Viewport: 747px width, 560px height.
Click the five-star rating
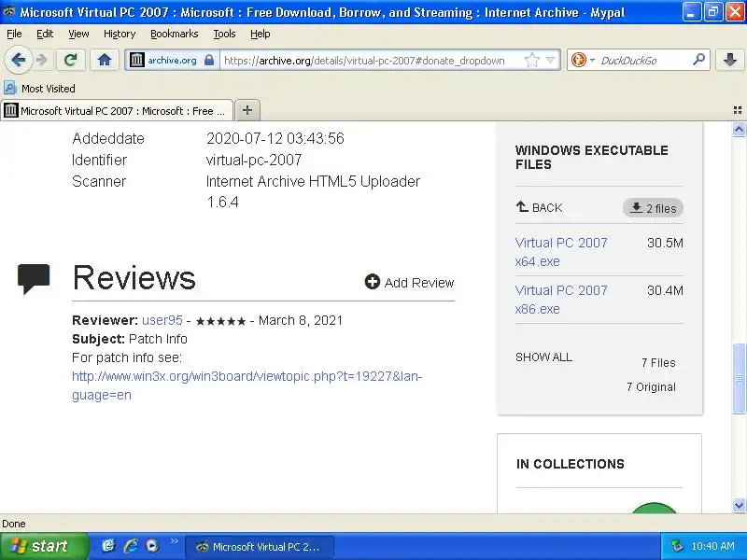coord(220,321)
